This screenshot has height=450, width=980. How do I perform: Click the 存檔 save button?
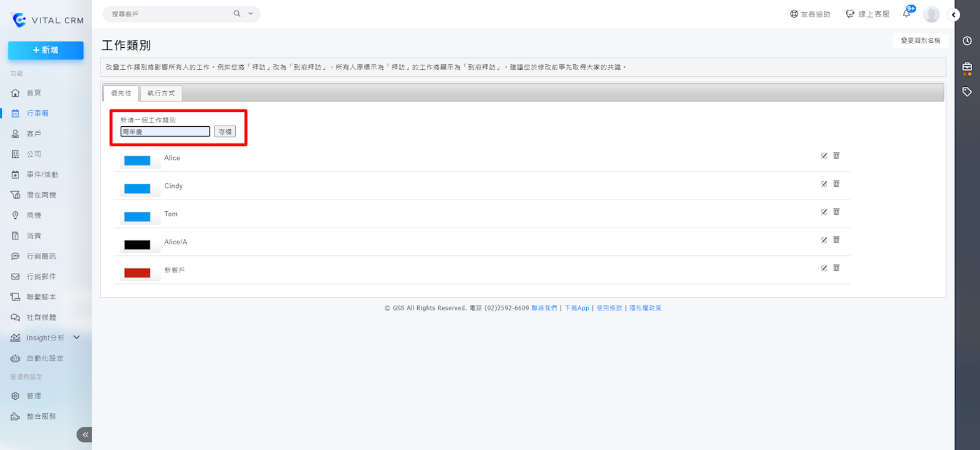(225, 132)
